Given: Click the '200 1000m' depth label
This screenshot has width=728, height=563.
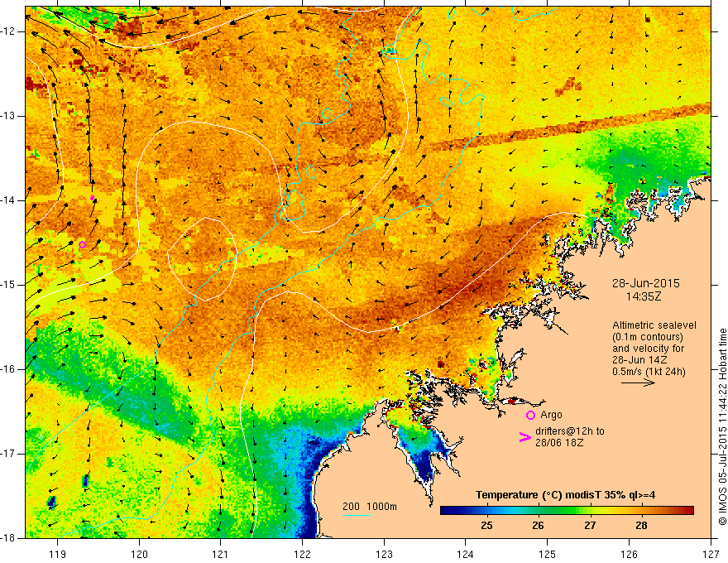Looking at the screenshot, I should click(370, 507).
